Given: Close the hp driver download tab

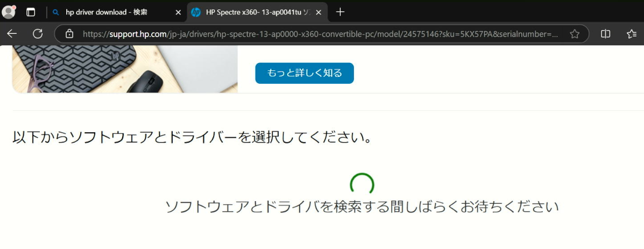Looking at the screenshot, I should [x=178, y=12].
